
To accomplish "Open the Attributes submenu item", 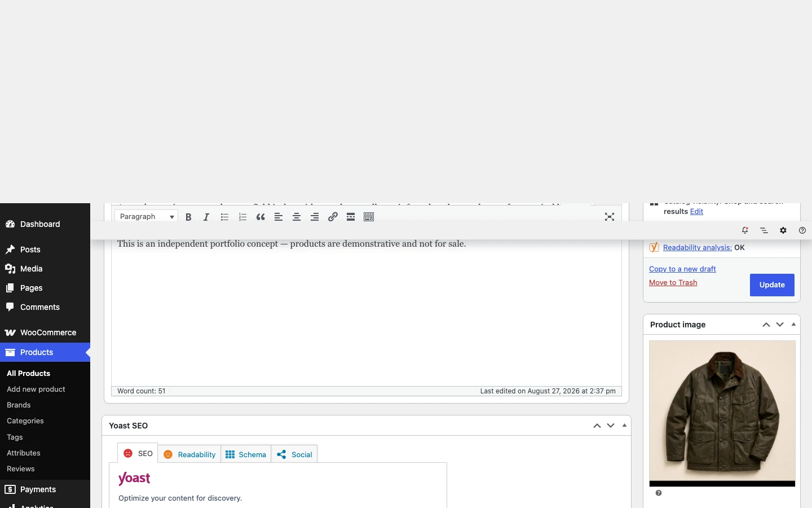I will click(x=24, y=453).
